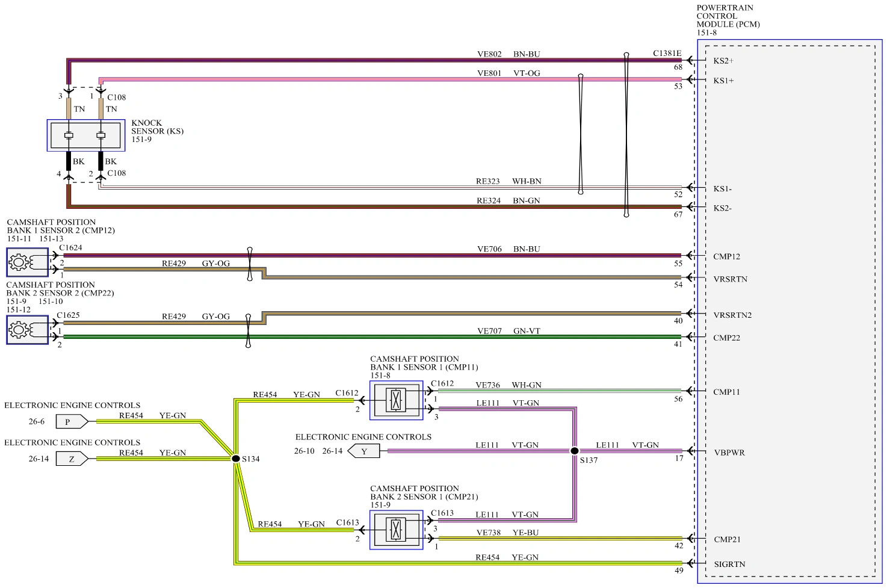Select the Y off-page connector arrow
This screenshot has width=887, height=588.
(x=363, y=451)
